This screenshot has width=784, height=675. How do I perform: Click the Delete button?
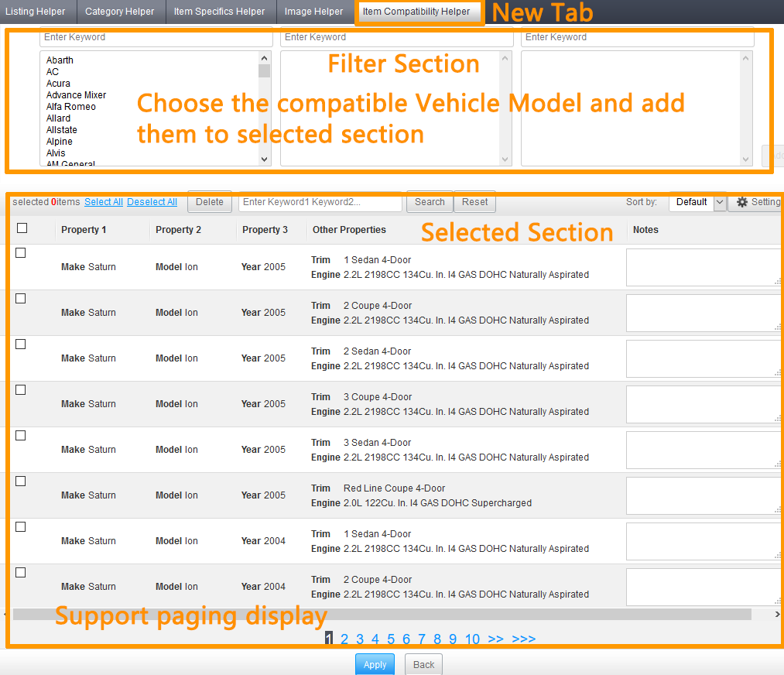(210, 202)
